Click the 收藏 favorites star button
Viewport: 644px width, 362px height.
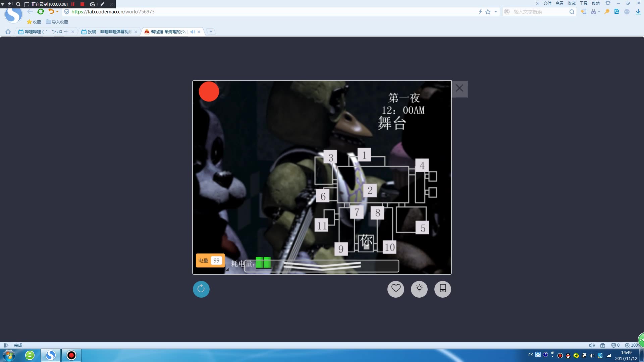(x=34, y=22)
